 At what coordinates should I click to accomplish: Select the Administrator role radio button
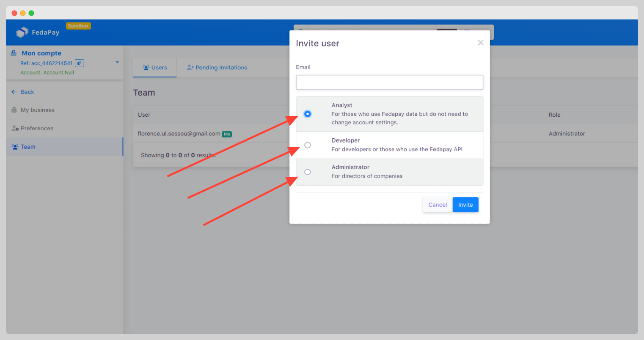308,172
